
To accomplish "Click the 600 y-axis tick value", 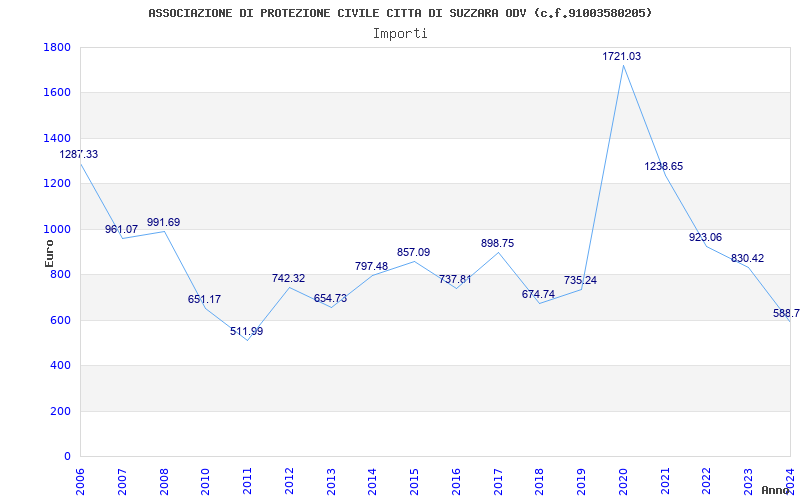I will (61, 320).
